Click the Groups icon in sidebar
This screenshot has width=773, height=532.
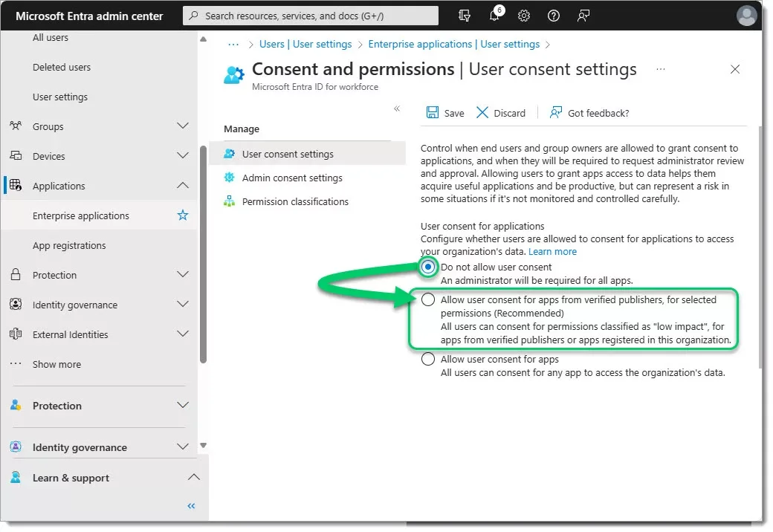(16, 126)
